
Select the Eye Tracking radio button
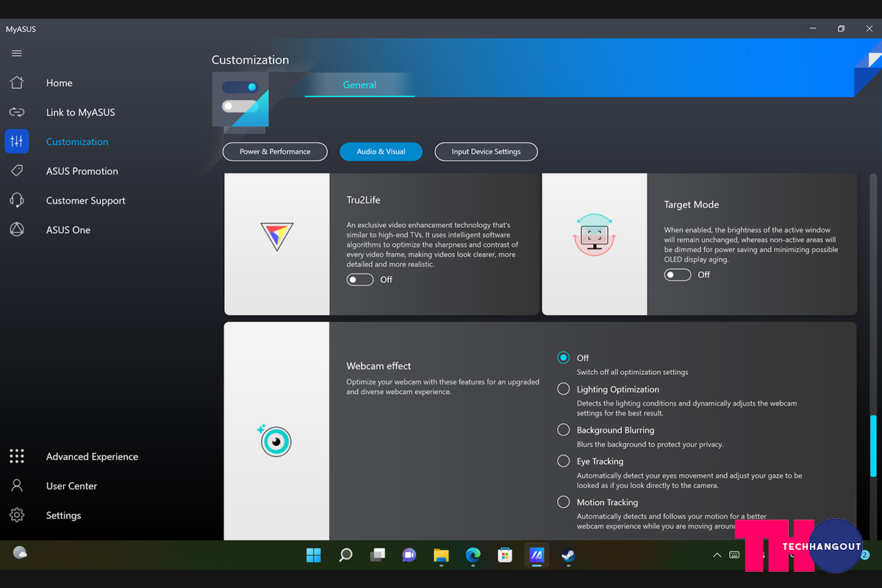[563, 461]
